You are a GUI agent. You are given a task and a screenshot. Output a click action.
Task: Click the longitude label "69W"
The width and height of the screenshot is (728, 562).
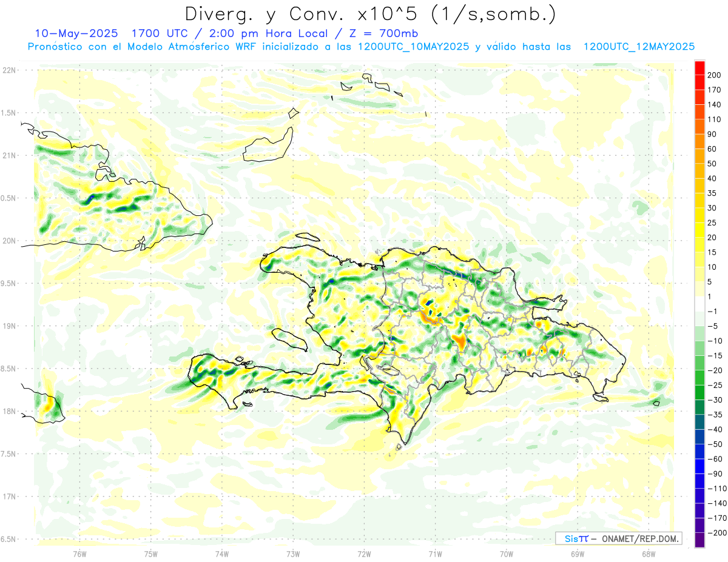pyautogui.click(x=578, y=554)
